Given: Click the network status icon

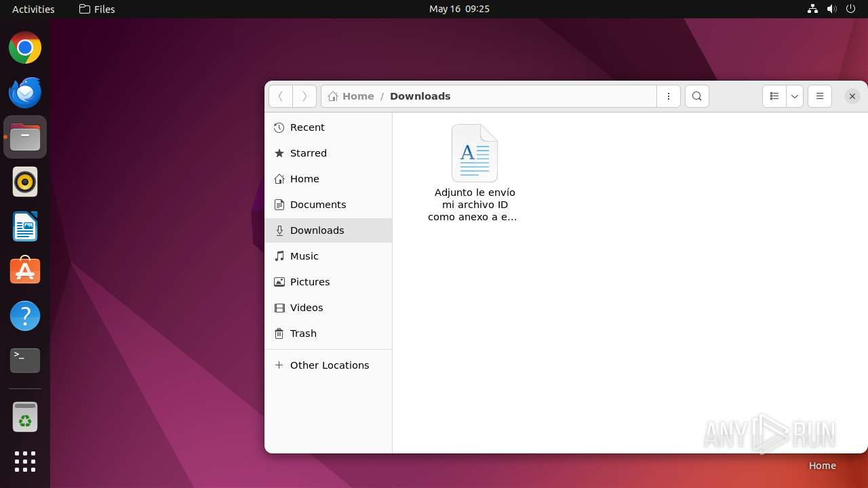Looking at the screenshot, I should pyautogui.click(x=812, y=9).
